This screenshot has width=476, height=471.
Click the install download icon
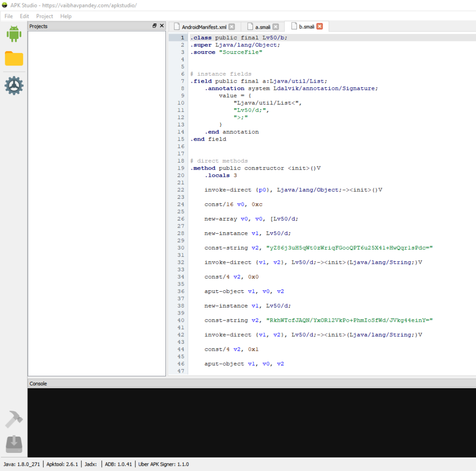[14, 444]
